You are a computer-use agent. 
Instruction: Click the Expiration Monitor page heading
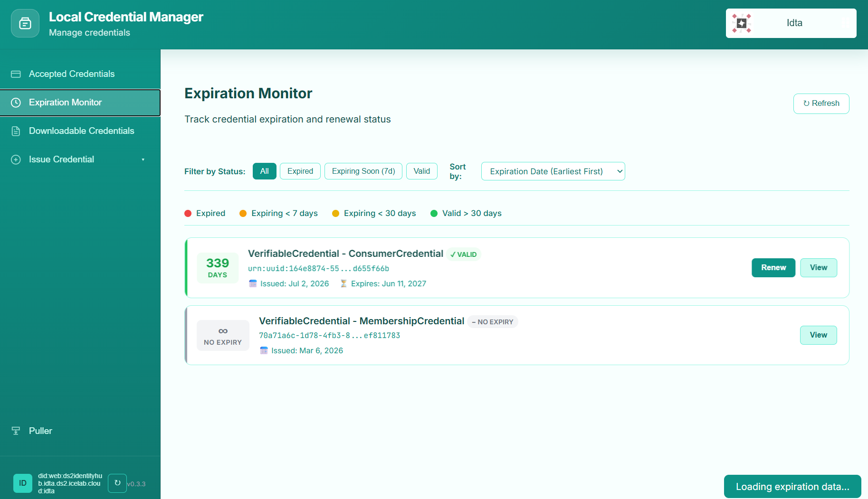tap(248, 94)
